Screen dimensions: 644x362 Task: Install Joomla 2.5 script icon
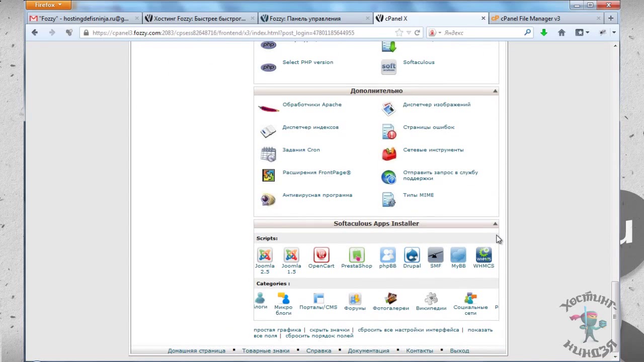coord(265,255)
